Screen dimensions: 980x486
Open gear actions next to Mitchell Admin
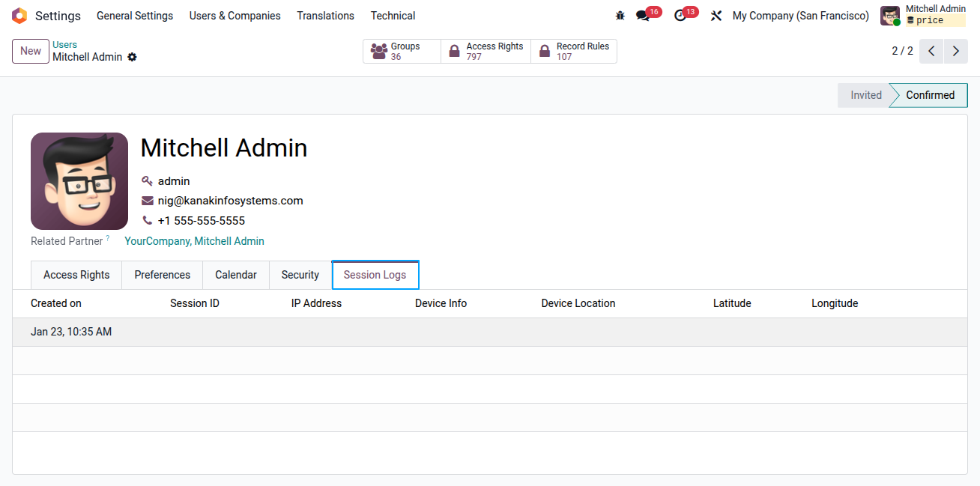coord(132,57)
